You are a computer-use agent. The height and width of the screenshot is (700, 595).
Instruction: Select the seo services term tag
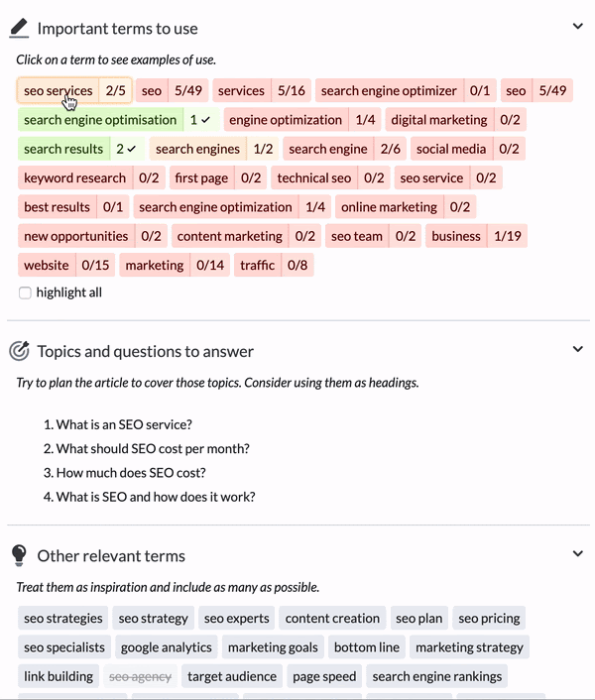click(74, 90)
